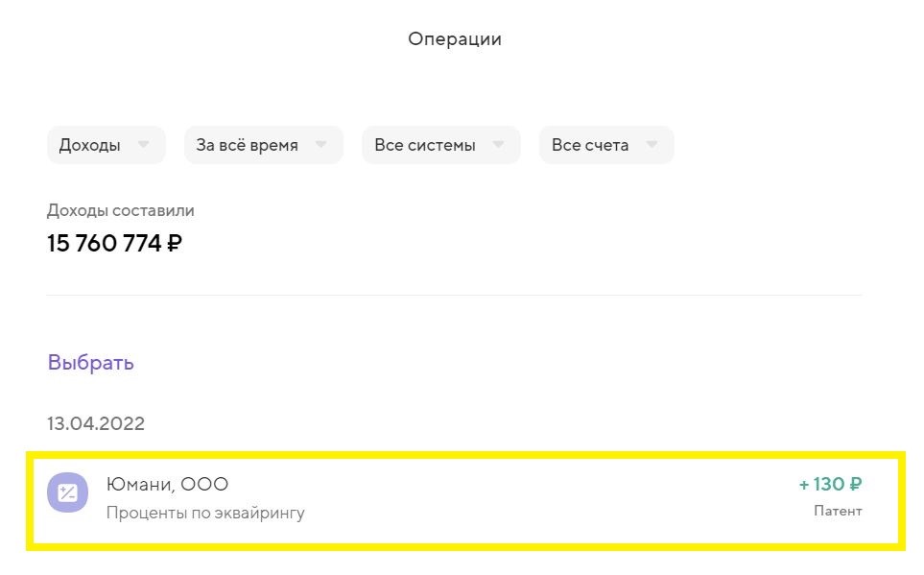Click inside the Доходы filter pill

point(106,144)
